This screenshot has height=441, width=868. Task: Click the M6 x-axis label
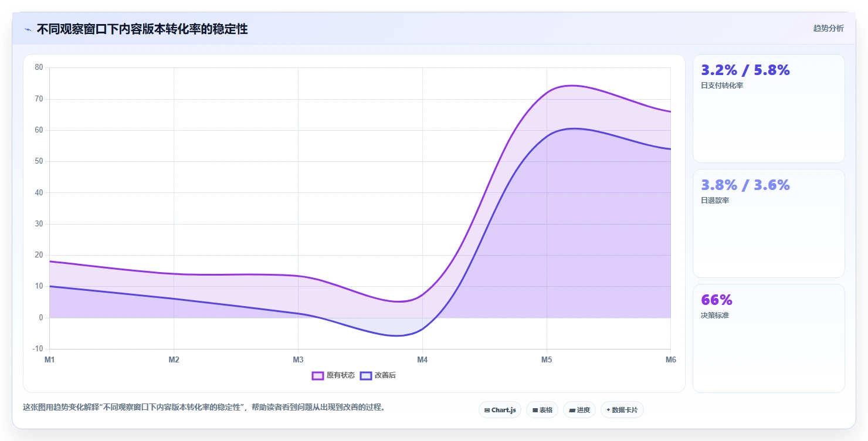tap(671, 359)
